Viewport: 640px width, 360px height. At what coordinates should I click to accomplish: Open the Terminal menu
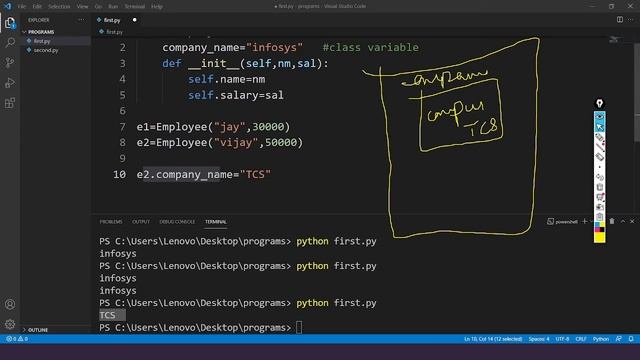click(x=134, y=7)
